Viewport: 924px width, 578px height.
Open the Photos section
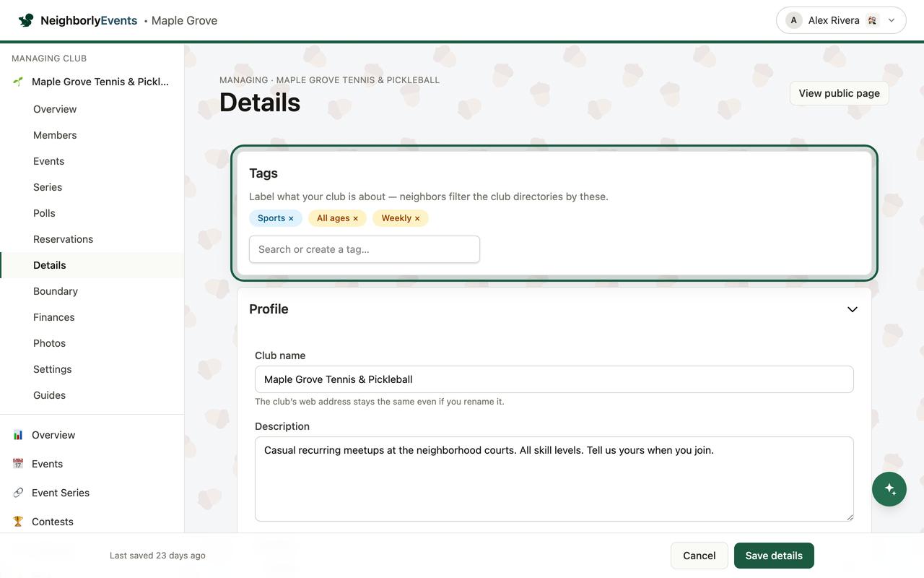pyautogui.click(x=49, y=343)
